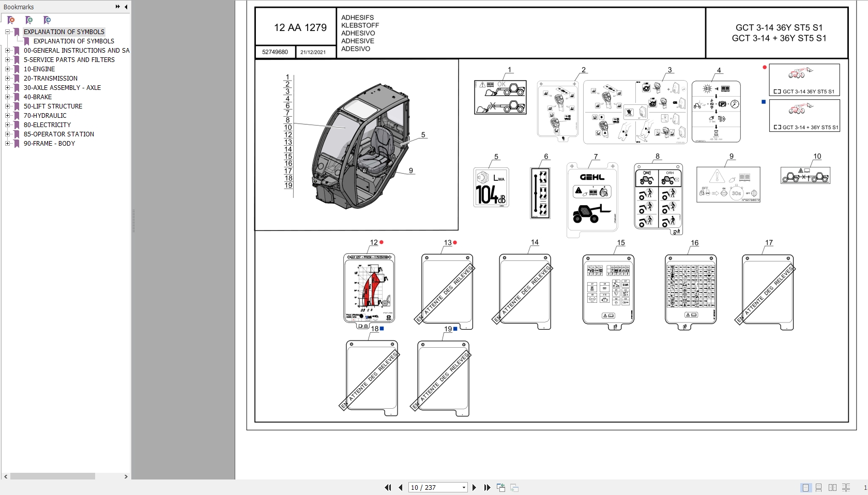Click the bookmark icon with blue arrow
Image resolution: width=868 pixels, height=495 pixels.
pos(47,20)
